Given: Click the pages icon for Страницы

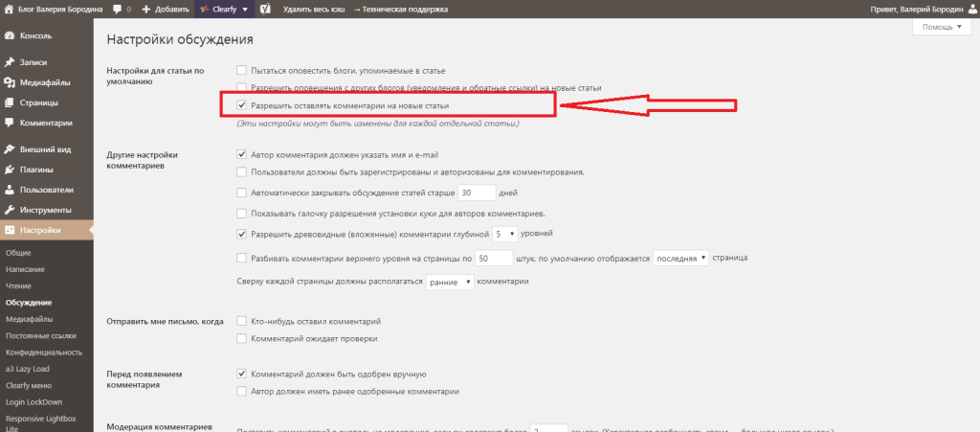Looking at the screenshot, I should [10, 102].
